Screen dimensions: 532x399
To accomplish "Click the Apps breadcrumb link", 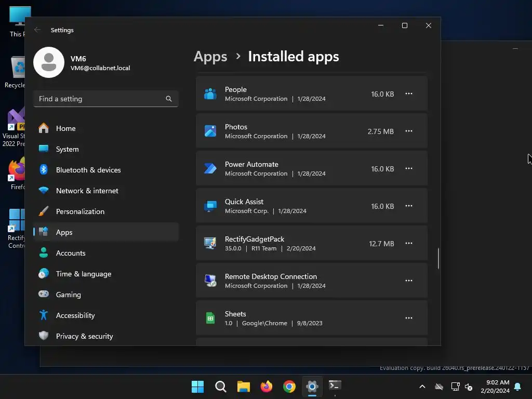I will point(210,57).
